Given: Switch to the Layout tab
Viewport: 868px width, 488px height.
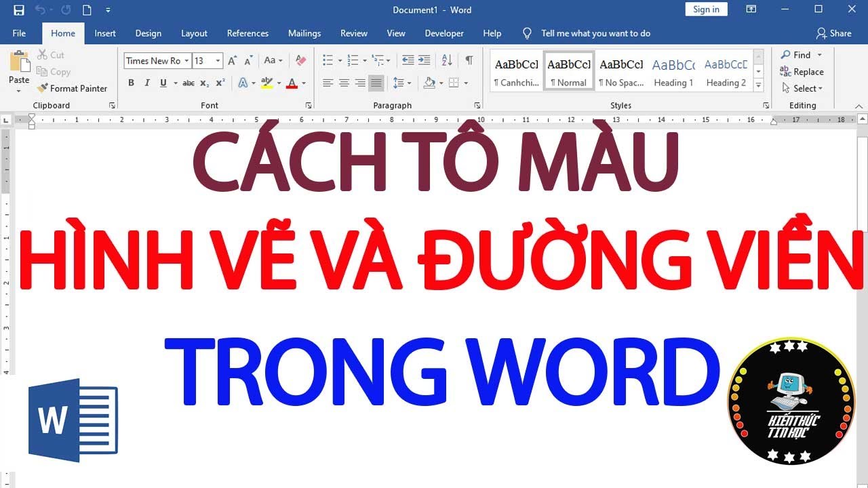Looking at the screenshot, I should 194,33.
